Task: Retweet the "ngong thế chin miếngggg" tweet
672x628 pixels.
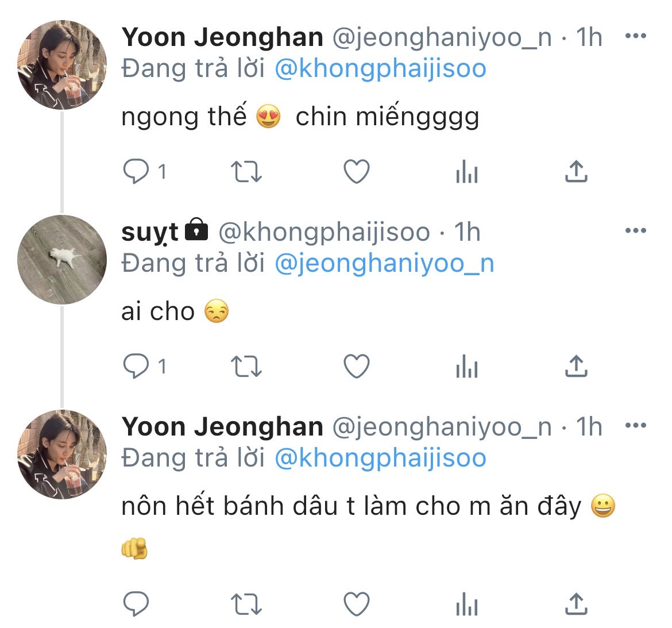Action: point(246,172)
